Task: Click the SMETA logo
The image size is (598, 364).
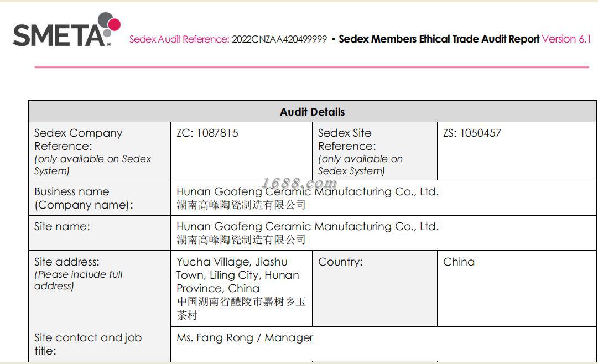Action: coord(67,30)
